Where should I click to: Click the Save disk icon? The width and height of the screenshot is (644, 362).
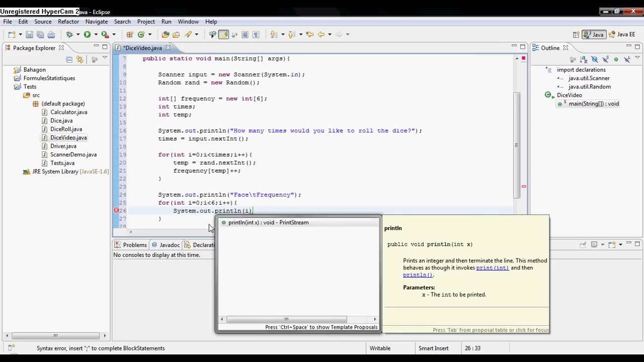click(x=29, y=35)
